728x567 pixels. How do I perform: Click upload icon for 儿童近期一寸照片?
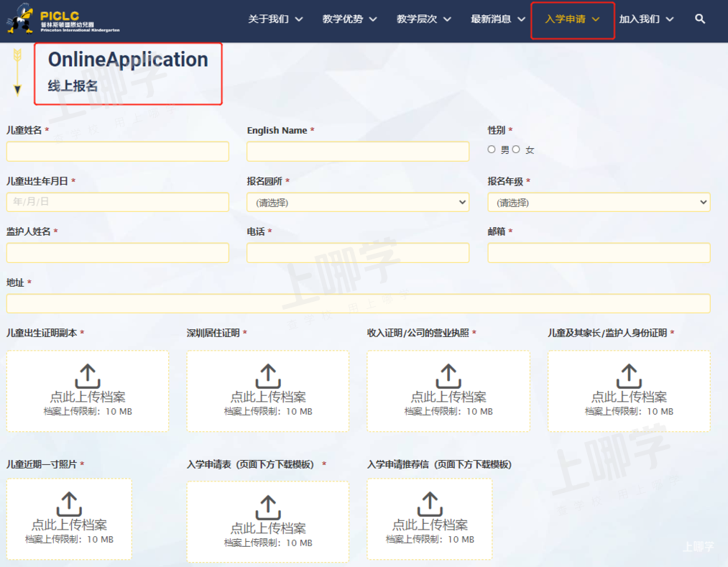pyautogui.click(x=69, y=503)
